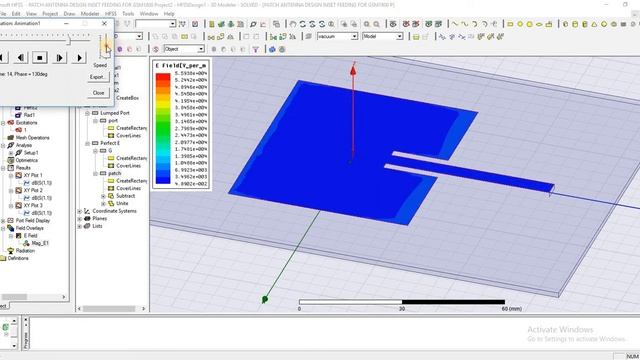Click the Mesh Operations icon
640x360 pixels.
(11, 138)
